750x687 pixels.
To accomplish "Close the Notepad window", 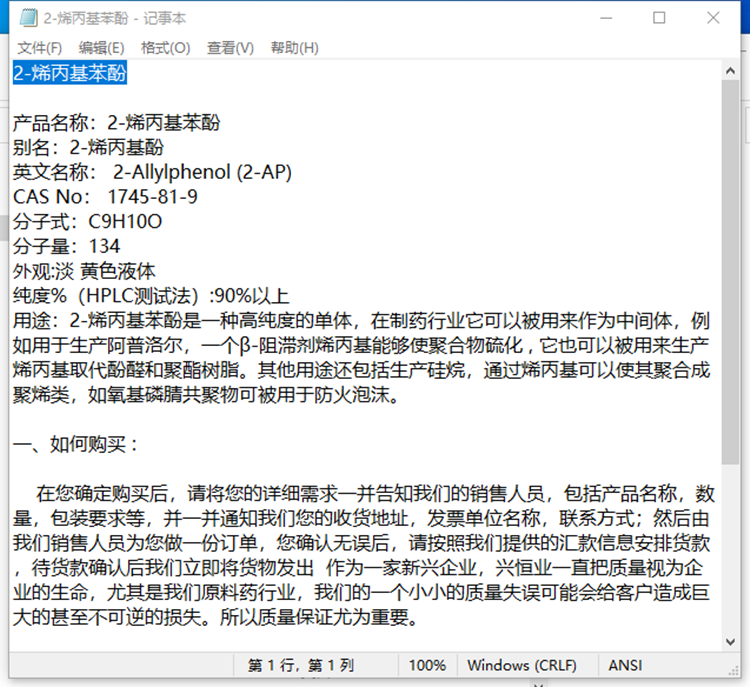I will 713,18.
